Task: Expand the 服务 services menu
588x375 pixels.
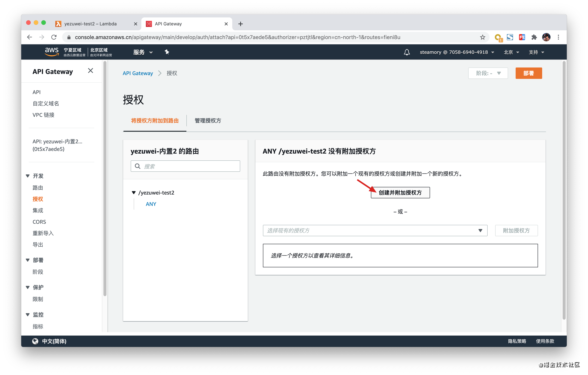Action: pos(143,52)
